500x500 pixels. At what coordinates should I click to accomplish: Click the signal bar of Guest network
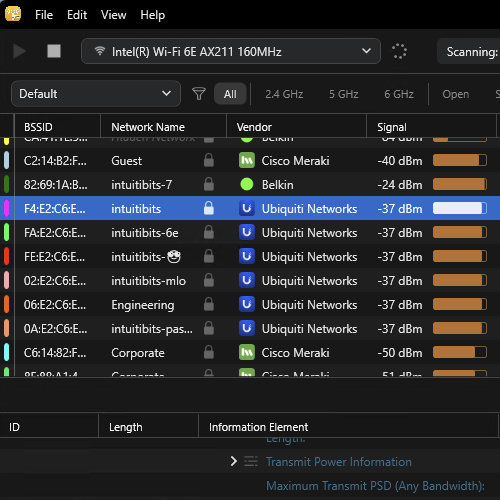(460, 160)
